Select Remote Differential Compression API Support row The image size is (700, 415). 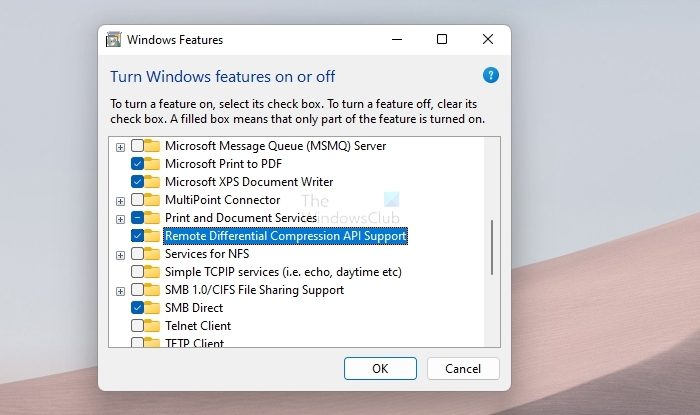point(286,236)
